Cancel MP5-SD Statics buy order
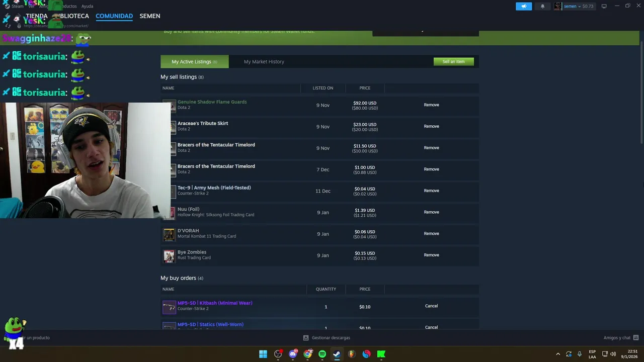 click(431, 327)
